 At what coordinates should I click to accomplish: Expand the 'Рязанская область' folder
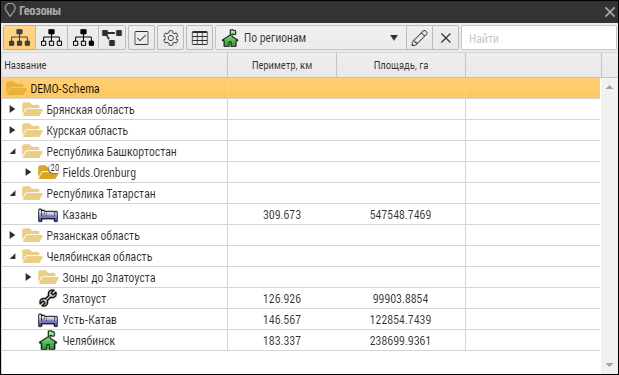(12, 235)
